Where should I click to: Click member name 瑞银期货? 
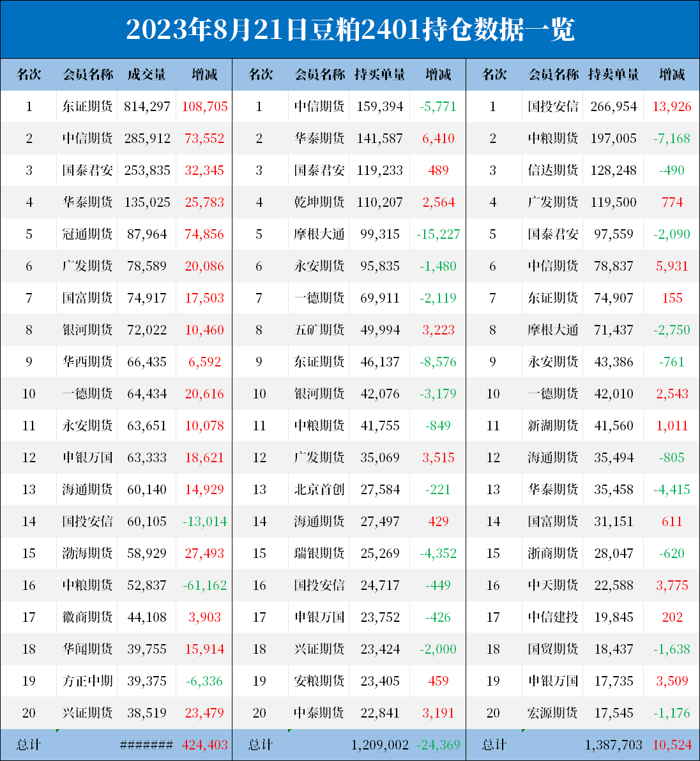click(x=319, y=554)
